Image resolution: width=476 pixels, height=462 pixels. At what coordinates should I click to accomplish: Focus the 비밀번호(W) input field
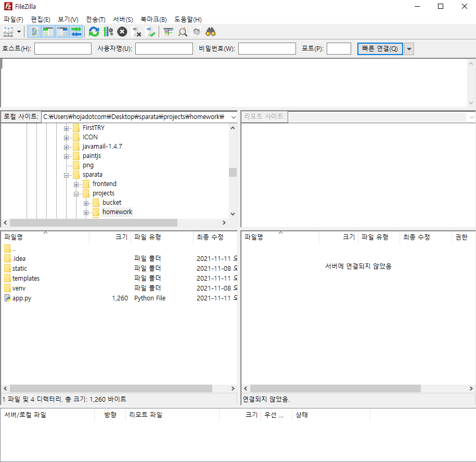267,48
